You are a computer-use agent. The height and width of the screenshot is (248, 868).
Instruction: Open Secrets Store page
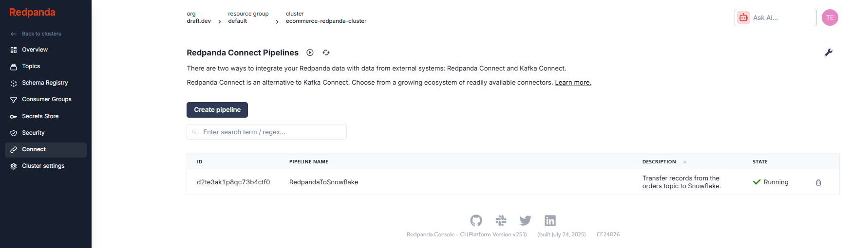[x=46, y=117]
